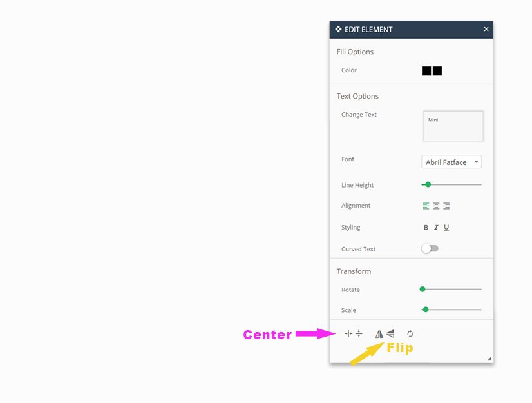The height and width of the screenshot is (403, 532).
Task: Click the center horizontally icon
Action: [348, 333]
